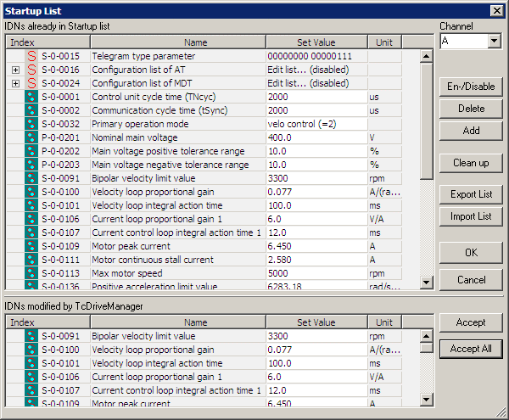Click the Name column header in bottom list
This screenshot has width=509, height=420.
pos(178,322)
